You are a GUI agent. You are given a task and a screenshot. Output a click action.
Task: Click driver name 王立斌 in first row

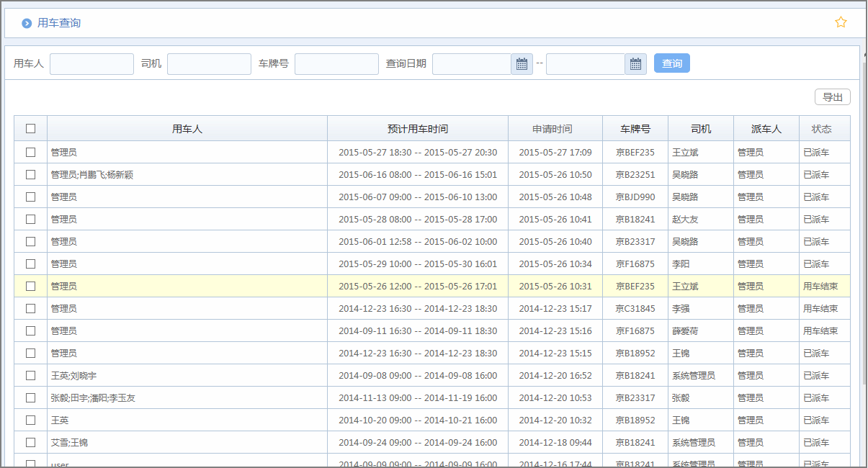tap(685, 152)
